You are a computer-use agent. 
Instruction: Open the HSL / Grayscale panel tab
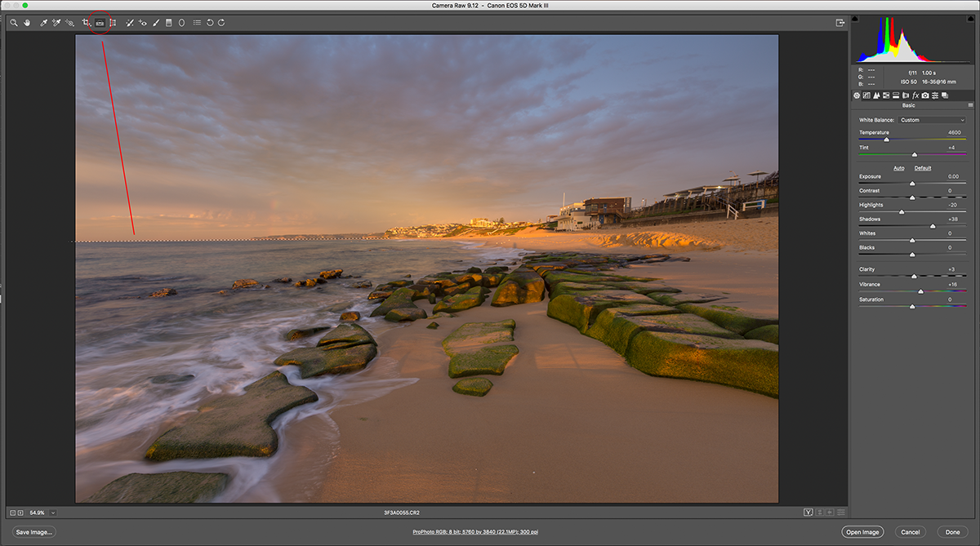tap(886, 95)
